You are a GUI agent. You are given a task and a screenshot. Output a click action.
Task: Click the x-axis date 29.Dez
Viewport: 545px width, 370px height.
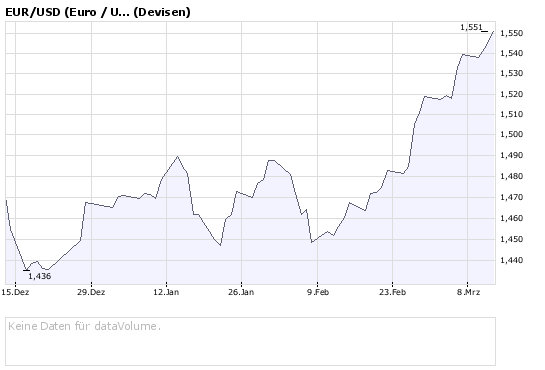[91, 292]
